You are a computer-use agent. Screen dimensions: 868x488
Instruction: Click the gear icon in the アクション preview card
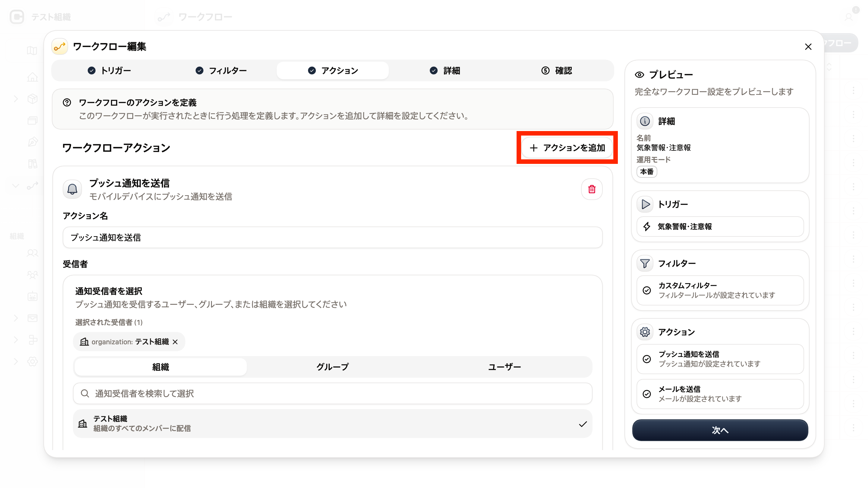[645, 332]
